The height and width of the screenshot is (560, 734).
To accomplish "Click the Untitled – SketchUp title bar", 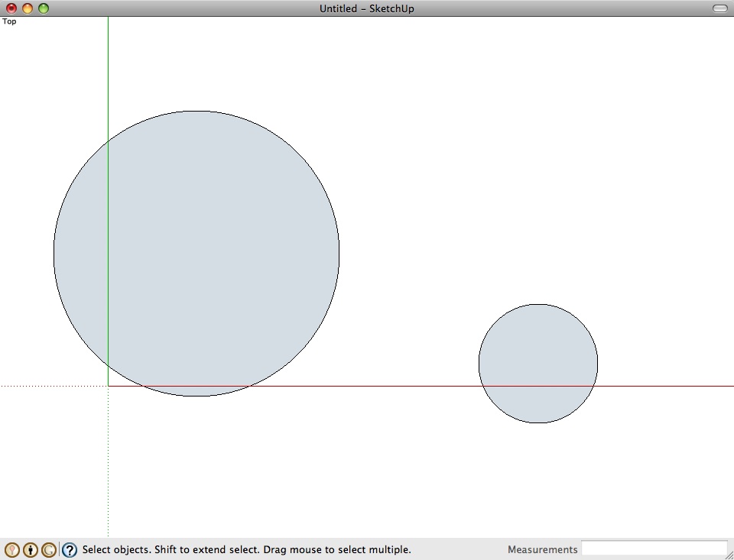I will [x=367, y=8].
